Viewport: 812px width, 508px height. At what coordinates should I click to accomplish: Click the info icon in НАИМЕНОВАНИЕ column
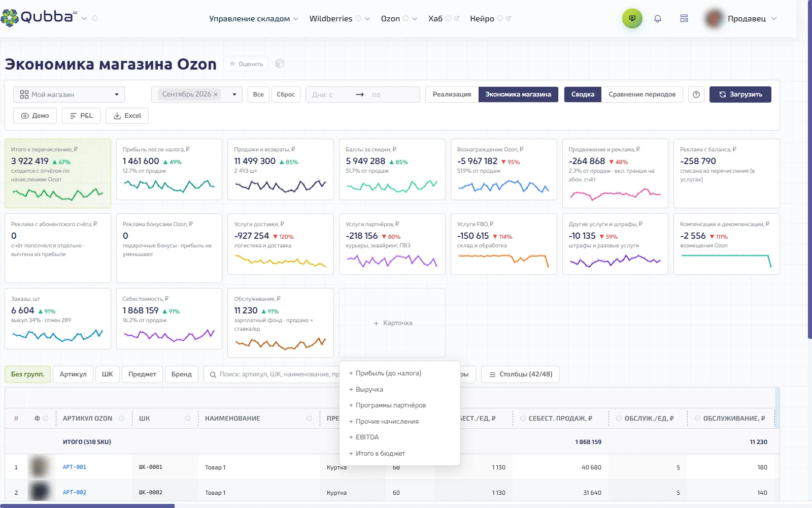tap(309, 419)
